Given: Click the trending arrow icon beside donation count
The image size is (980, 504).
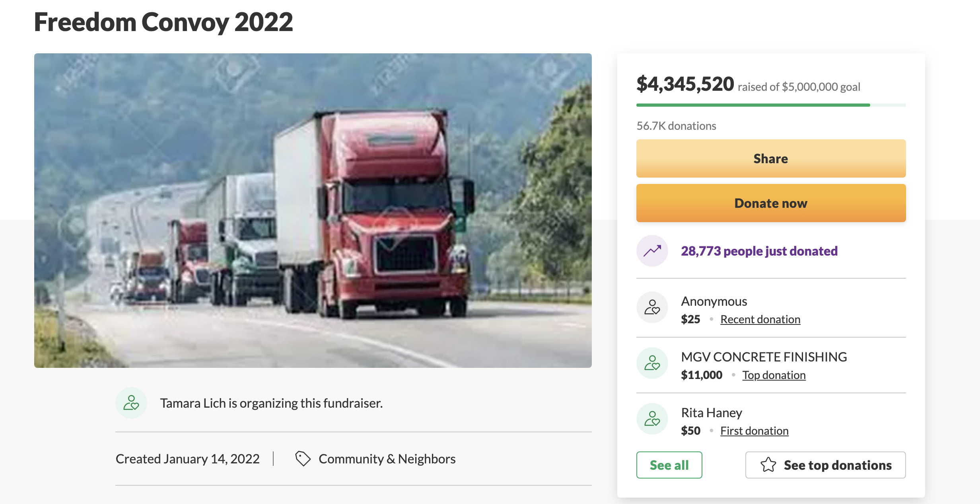Looking at the screenshot, I should (652, 251).
